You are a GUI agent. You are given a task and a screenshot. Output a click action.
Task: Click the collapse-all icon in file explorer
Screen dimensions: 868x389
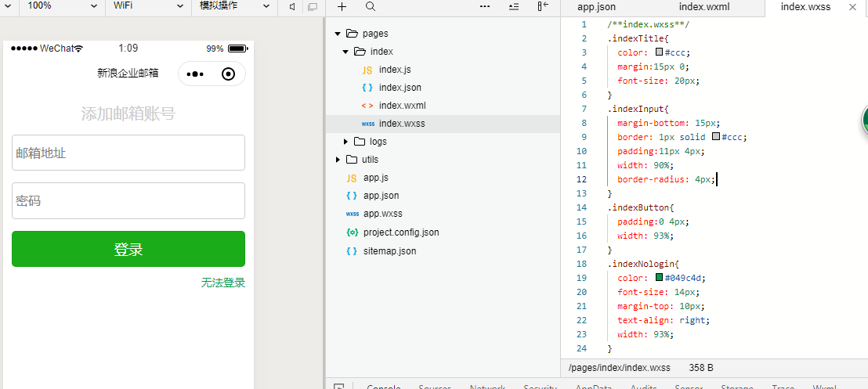click(x=514, y=6)
